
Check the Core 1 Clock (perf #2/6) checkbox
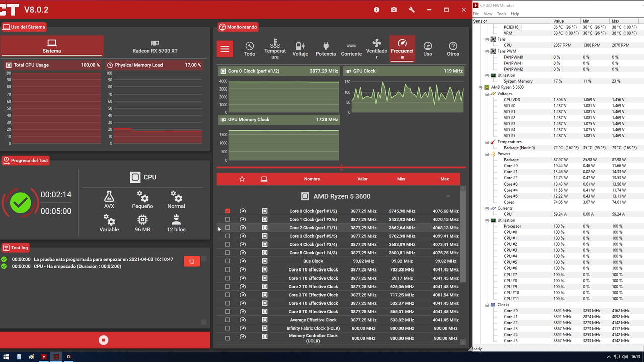[x=228, y=219]
